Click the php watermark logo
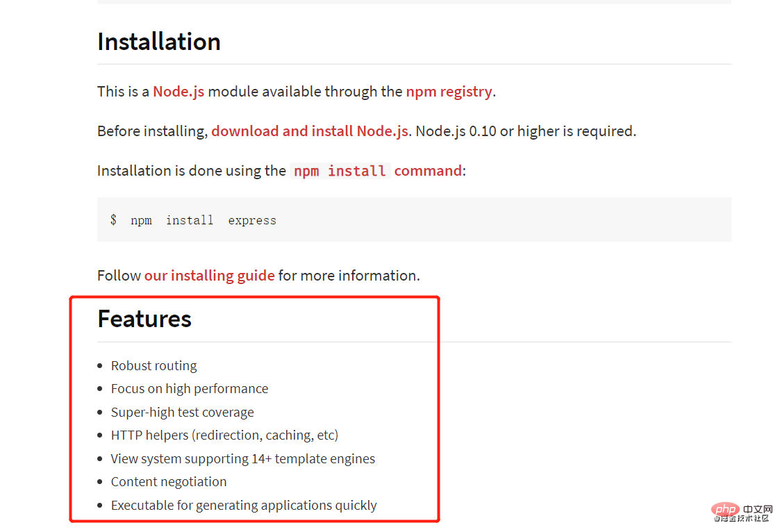The image size is (780, 532). click(726, 509)
